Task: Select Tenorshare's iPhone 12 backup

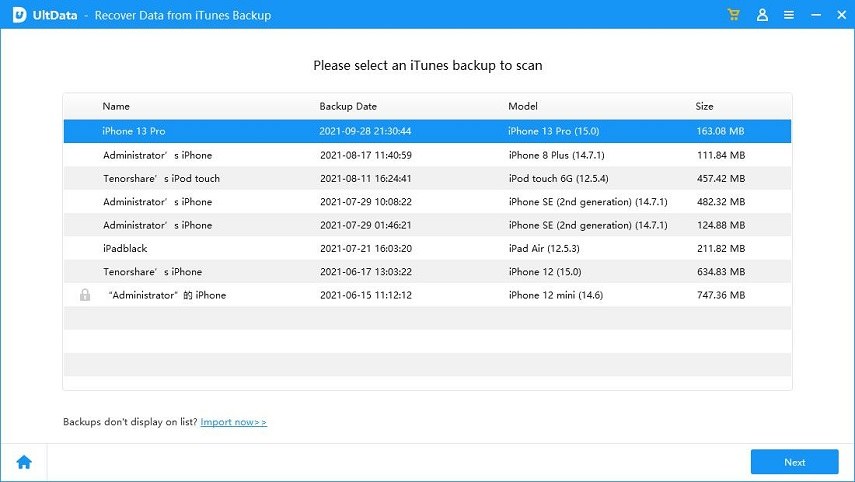Action: coord(427,272)
